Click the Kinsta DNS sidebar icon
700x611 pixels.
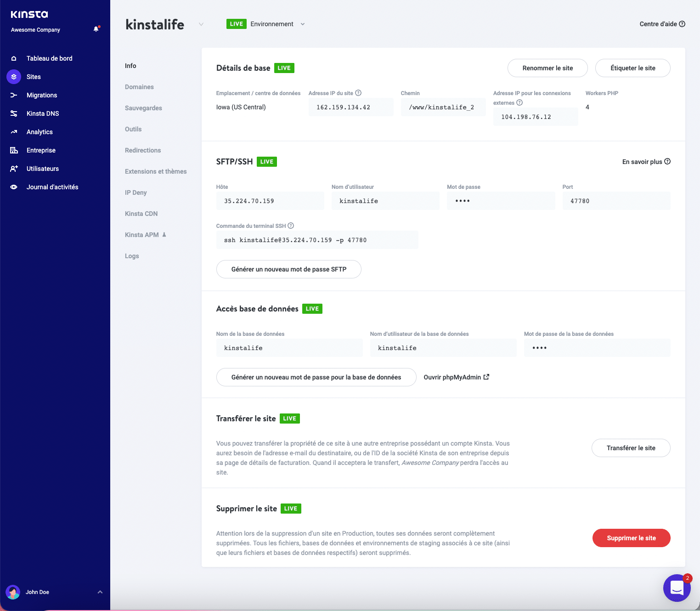pos(14,113)
